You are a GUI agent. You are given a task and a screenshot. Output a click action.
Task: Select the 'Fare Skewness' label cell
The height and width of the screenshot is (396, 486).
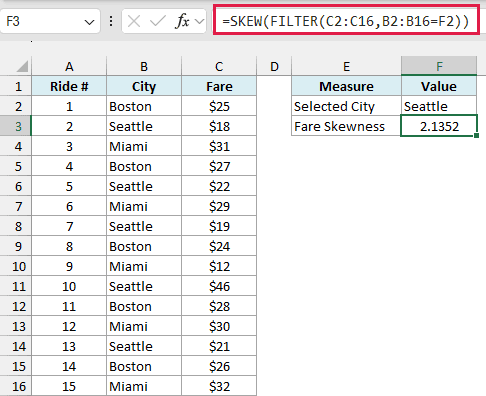point(346,126)
